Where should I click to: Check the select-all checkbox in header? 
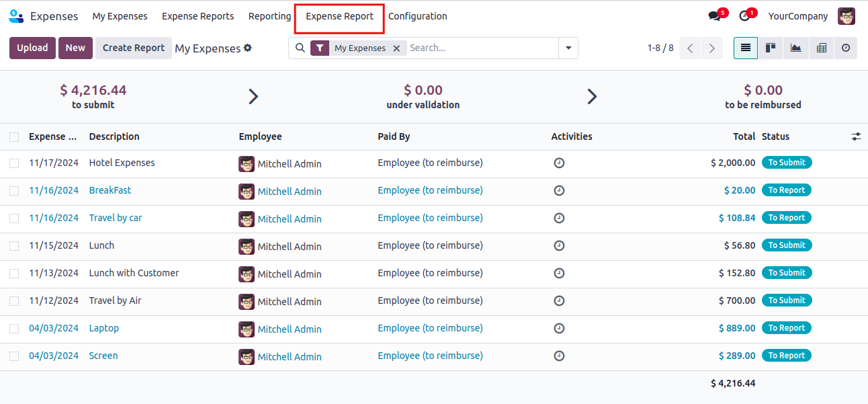tap(14, 137)
